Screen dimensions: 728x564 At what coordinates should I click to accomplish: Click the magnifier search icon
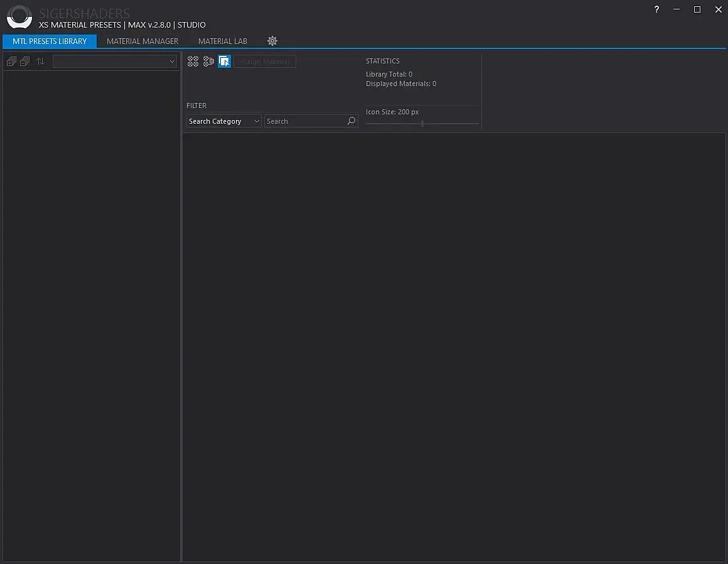[x=351, y=121]
